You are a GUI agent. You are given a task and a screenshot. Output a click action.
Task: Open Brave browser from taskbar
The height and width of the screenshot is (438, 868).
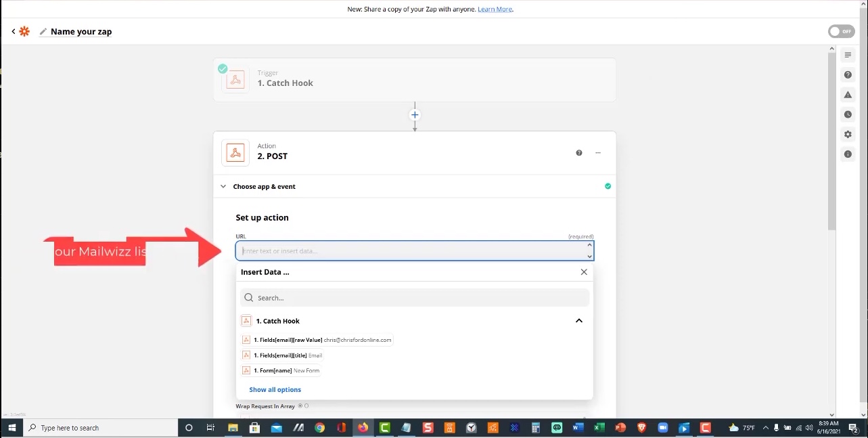pyautogui.click(x=641, y=428)
